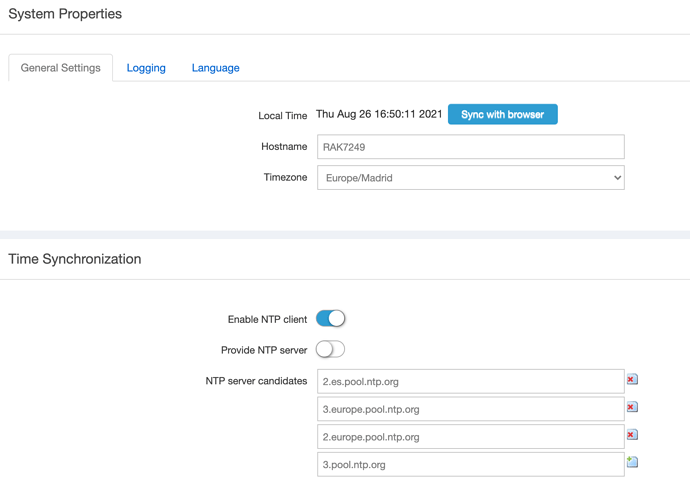Edit the 2.es.pool.ntp.org server field
The width and height of the screenshot is (690, 494).
(x=470, y=381)
